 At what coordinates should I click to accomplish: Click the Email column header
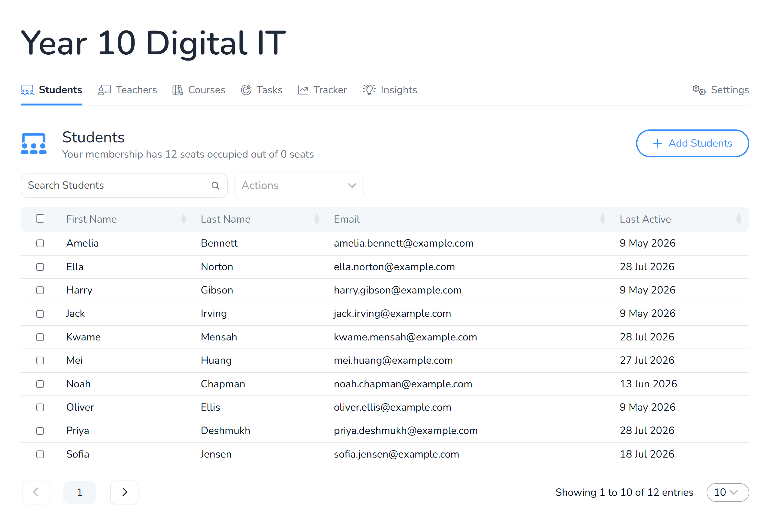click(x=346, y=219)
